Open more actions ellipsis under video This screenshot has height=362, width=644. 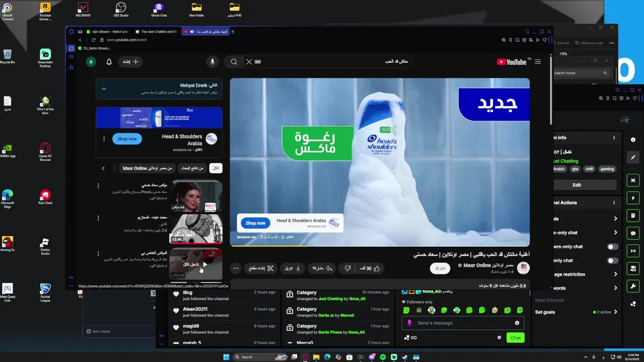pyautogui.click(x=235, y=268)
